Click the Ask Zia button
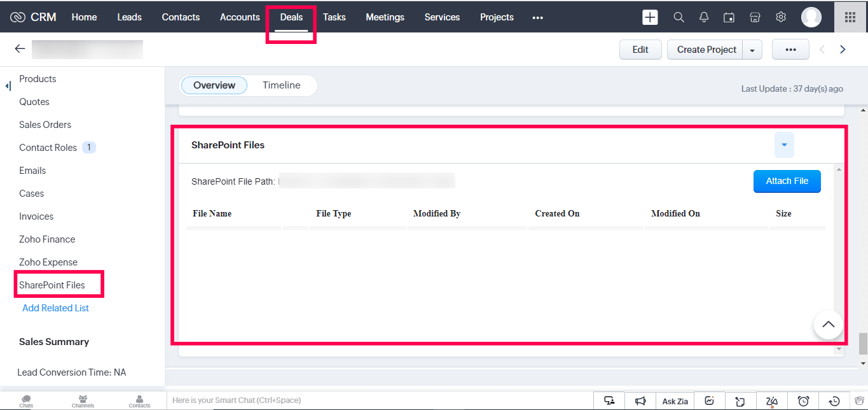This screenshot has height=410, width=868. [675, 401]
